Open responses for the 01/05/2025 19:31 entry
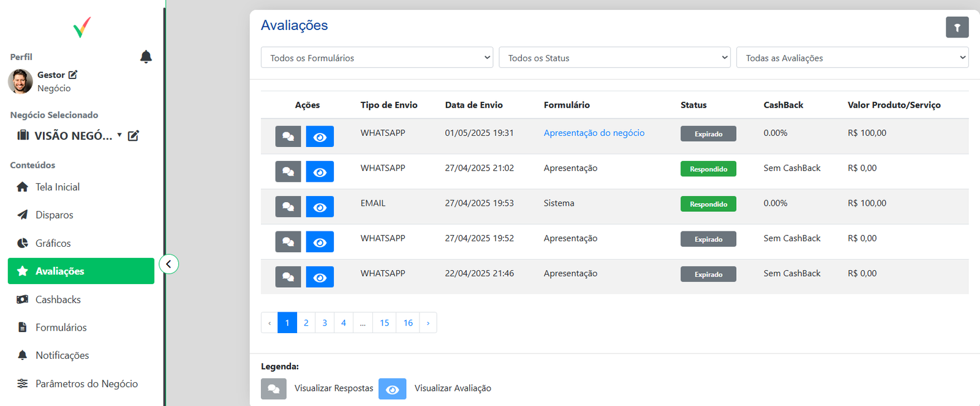980x406 pixels. click(x=288, y=137)
